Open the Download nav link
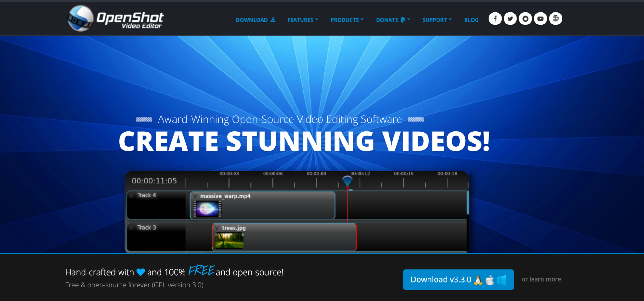The image size is (644, 301). pos(255,20)
